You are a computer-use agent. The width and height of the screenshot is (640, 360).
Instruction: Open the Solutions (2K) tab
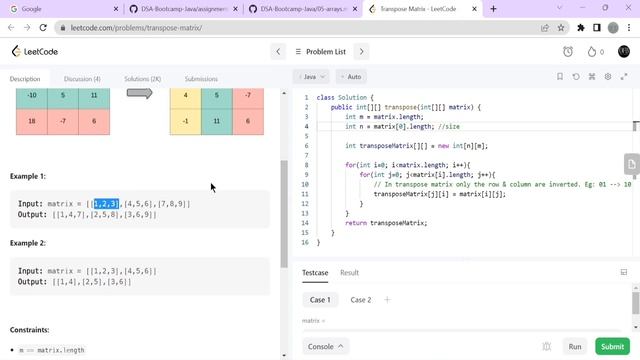tap(142, 79)
